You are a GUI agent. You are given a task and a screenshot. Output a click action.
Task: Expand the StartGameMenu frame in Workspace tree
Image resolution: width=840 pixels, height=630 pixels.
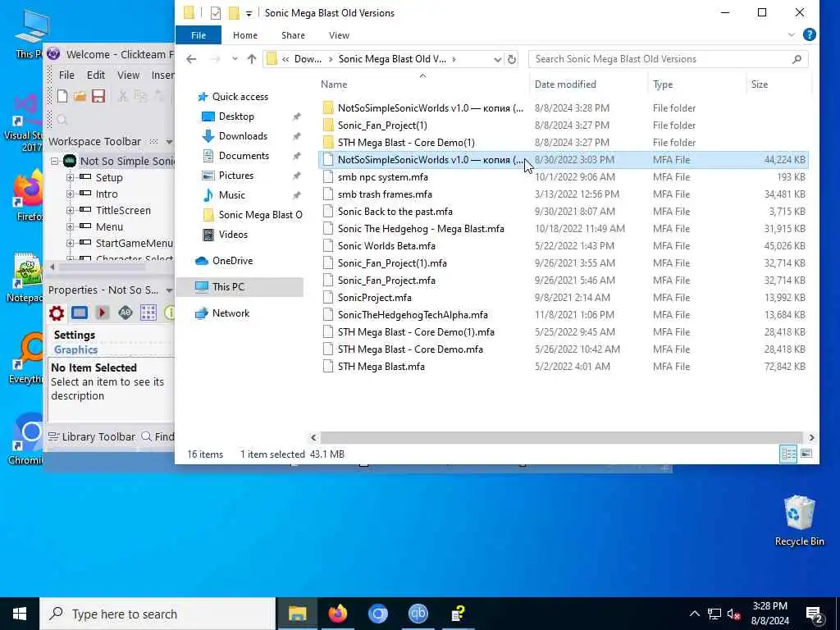(70, 243)
